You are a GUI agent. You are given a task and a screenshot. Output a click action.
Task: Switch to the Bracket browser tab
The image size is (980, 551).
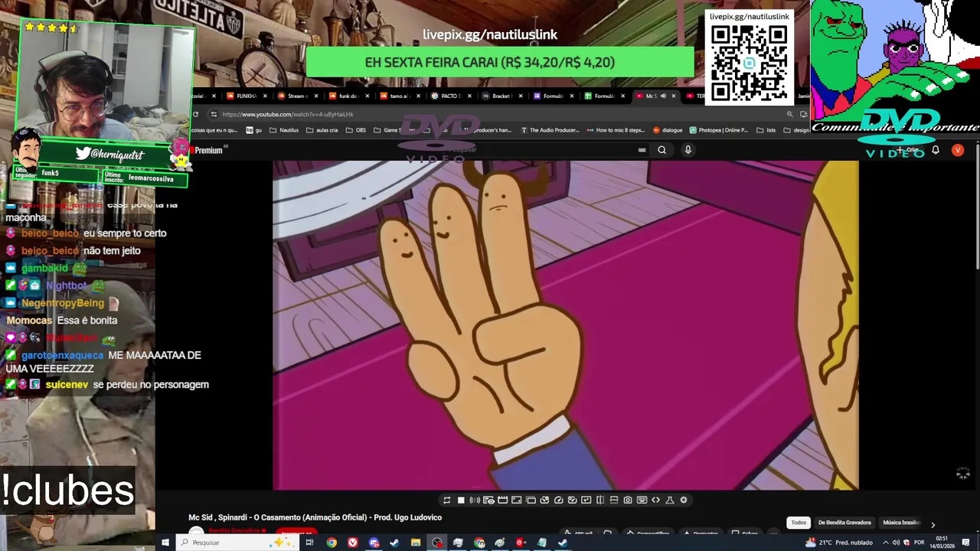[x=501, y=96]
